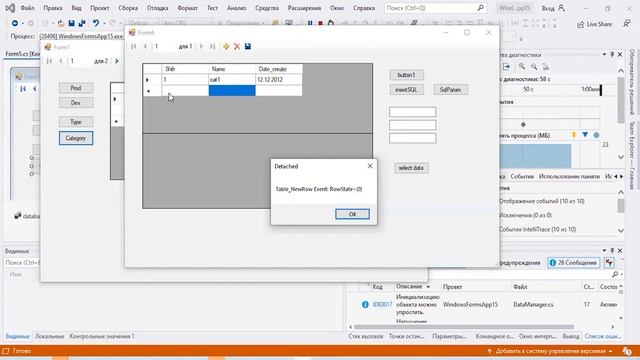
Task: Switch to the Использование памяти tab
Action: 569,177
